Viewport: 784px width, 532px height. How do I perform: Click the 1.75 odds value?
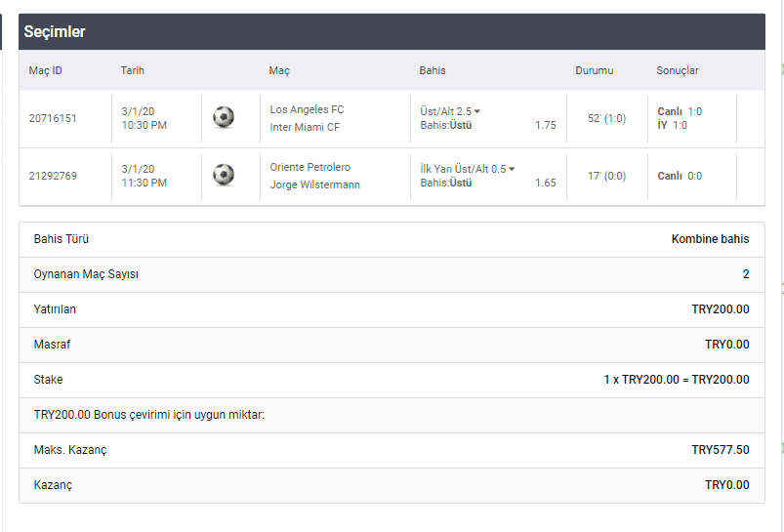[546, 125]
